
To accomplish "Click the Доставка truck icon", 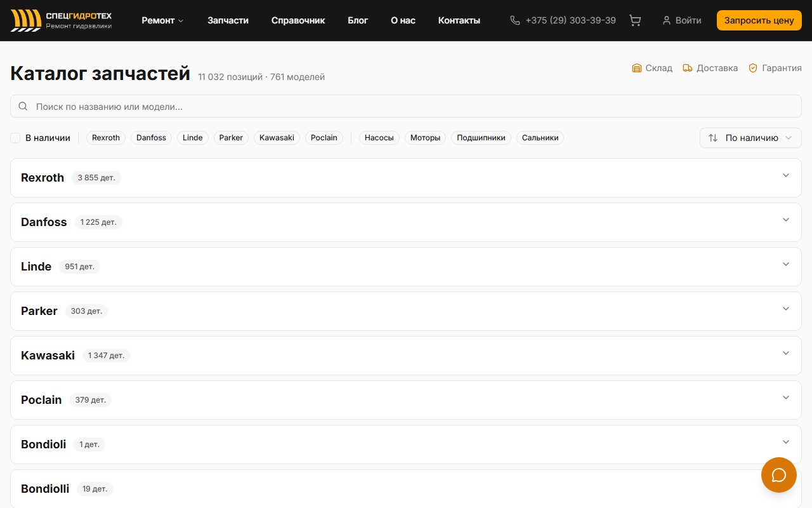I will click(x=688, y=68).
